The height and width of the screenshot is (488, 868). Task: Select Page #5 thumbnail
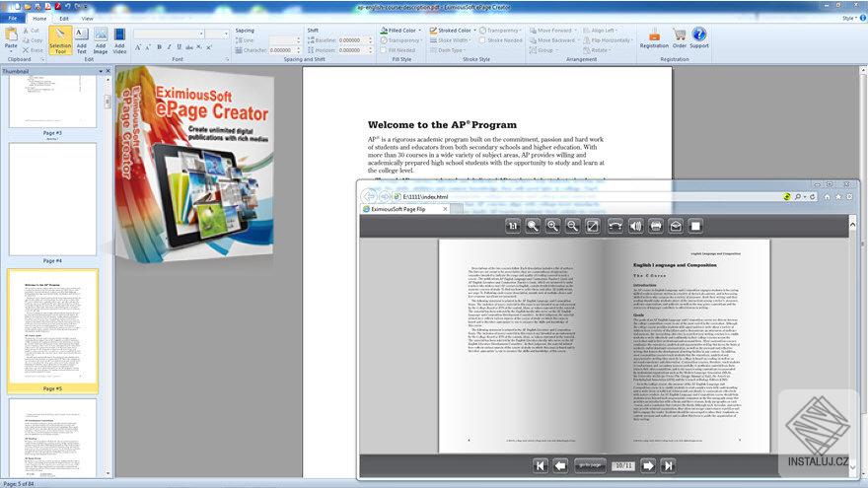52,331
